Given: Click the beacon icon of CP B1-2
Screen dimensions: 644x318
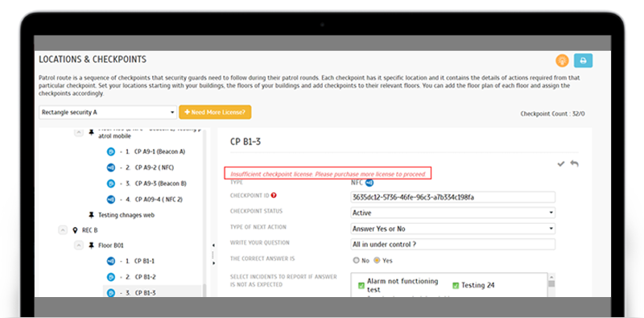Looking at the screenshot, I should coord(110,277).
